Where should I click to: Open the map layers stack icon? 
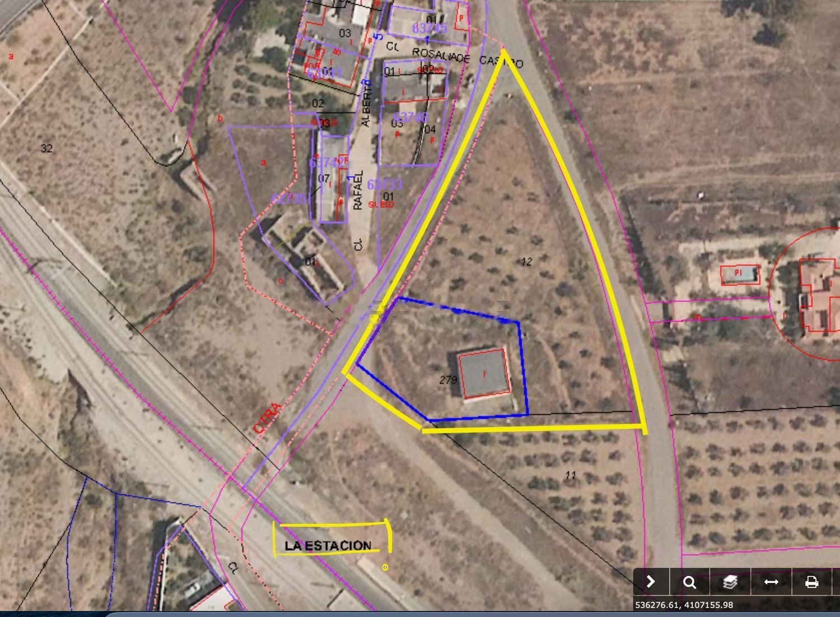point(730,582)
